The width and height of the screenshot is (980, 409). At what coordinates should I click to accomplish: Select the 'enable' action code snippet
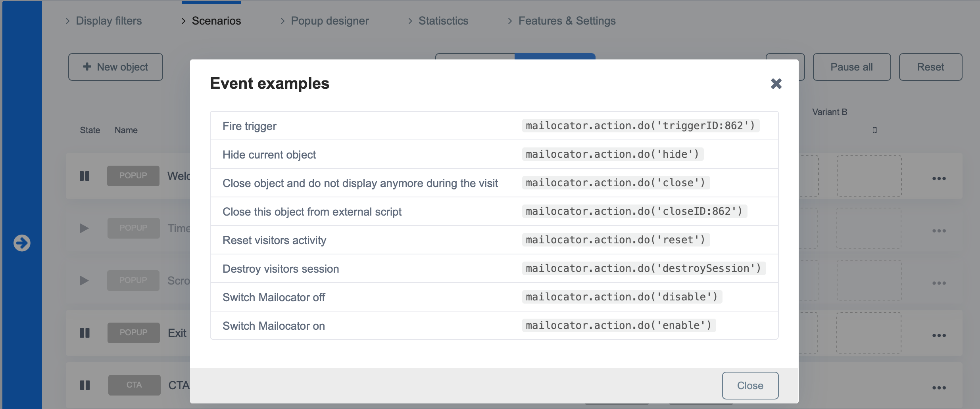click(x=619, y=325)
